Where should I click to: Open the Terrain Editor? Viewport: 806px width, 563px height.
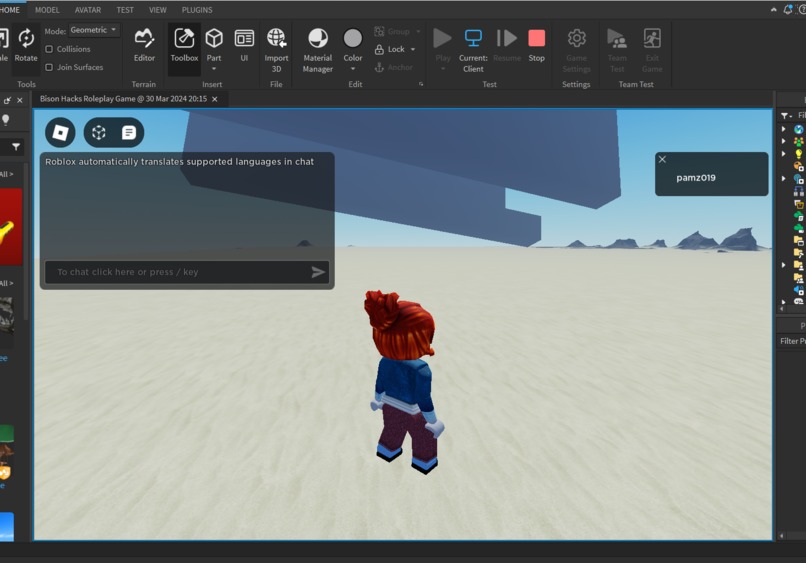click(x=144, y=45)
